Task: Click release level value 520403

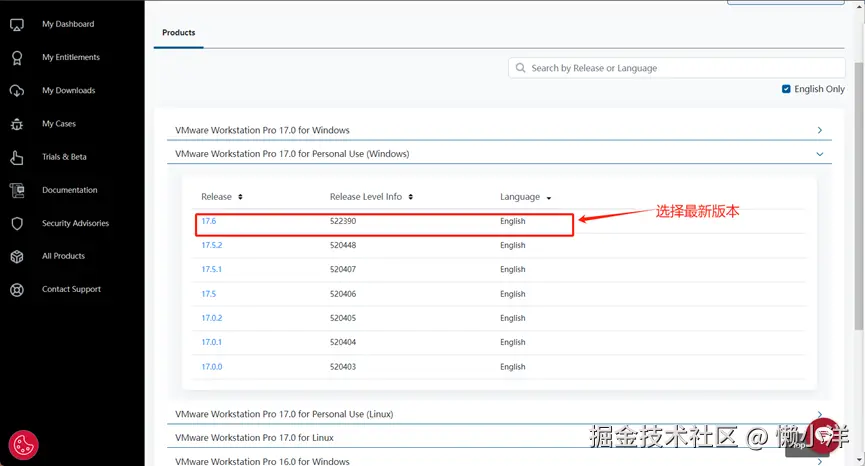Action: pyautogui.click(x=343, y=367)
